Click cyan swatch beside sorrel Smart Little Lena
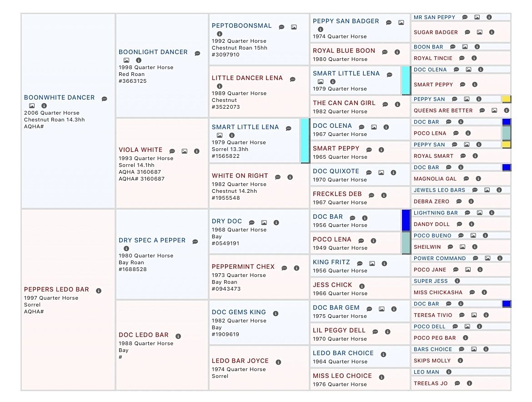 305,140
